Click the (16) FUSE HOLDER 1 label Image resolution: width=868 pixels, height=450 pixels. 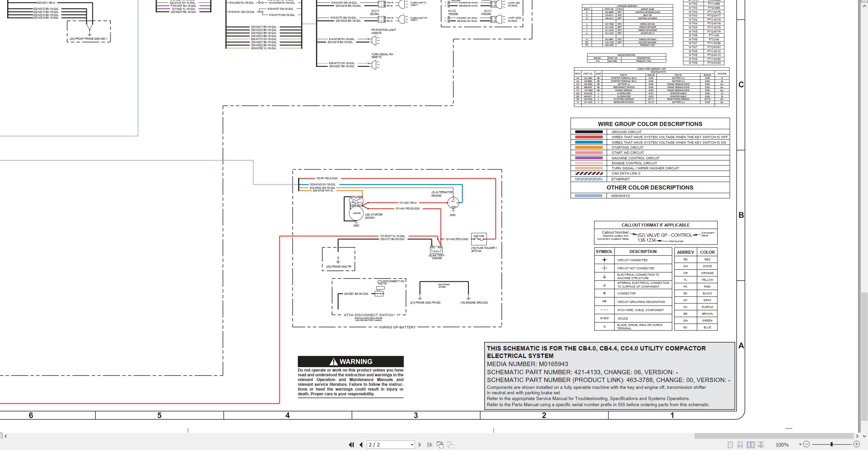(x=484, y=248)
